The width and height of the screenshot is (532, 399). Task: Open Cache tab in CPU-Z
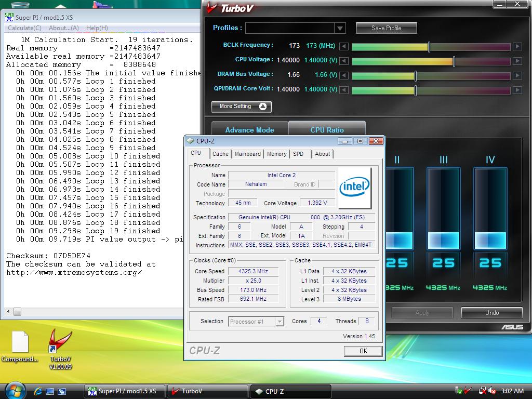point(220,154)
